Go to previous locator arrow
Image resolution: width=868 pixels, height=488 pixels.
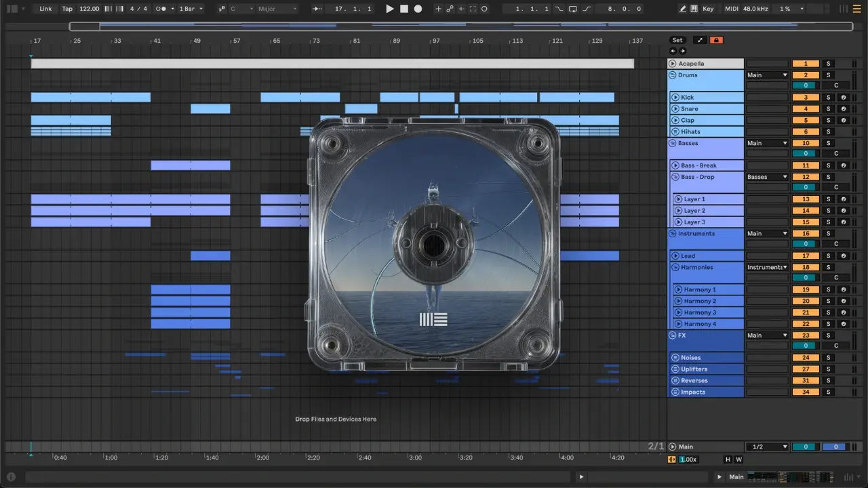click(x=673, y=51)
